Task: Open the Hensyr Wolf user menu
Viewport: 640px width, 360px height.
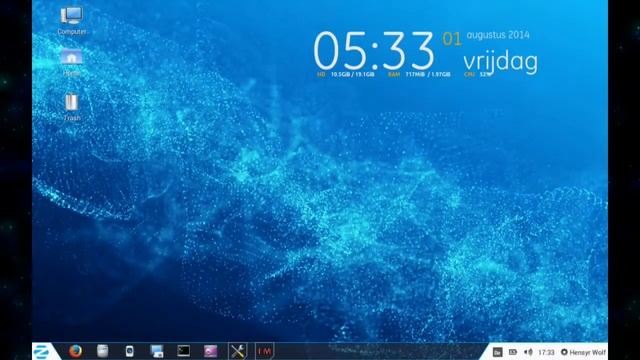Action: [x=583, y=352]
